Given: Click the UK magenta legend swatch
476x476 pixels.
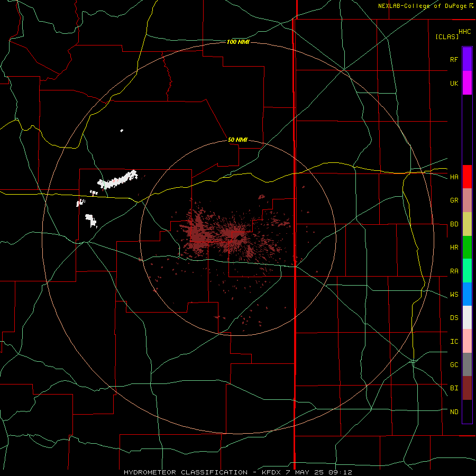Looking at the screenshot, I should pos(467,83).
